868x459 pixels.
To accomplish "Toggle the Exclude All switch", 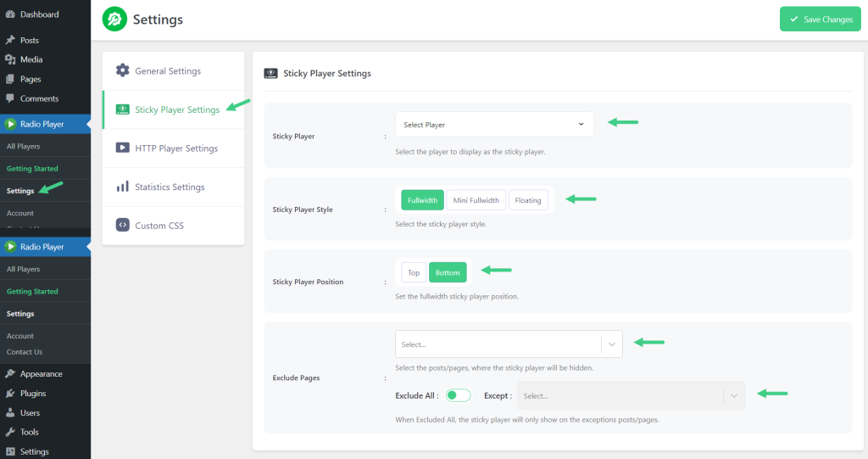I will coord(458,395).
